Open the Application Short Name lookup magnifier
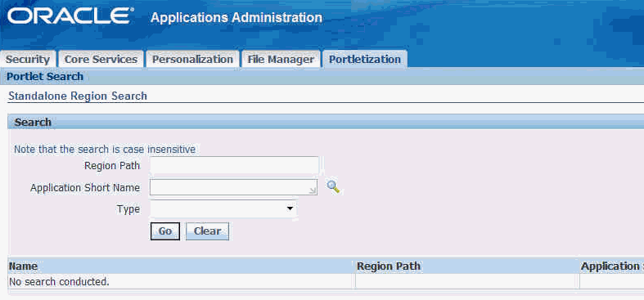The width and height of the screenshot is (644, 300). [x=333, y=187]
